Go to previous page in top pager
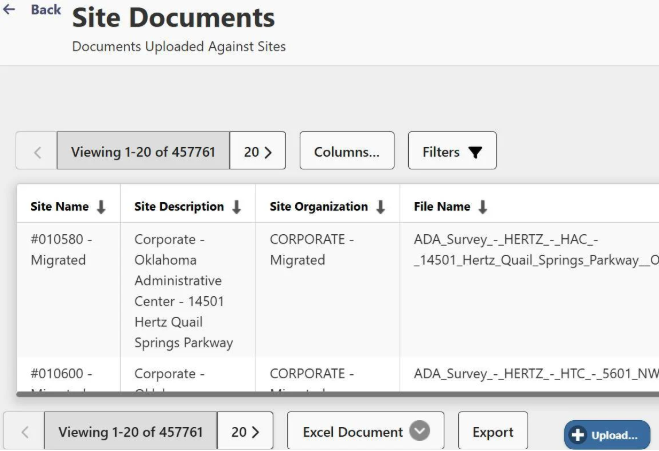This screenshot has width=659, height=451. coord(37,152)
